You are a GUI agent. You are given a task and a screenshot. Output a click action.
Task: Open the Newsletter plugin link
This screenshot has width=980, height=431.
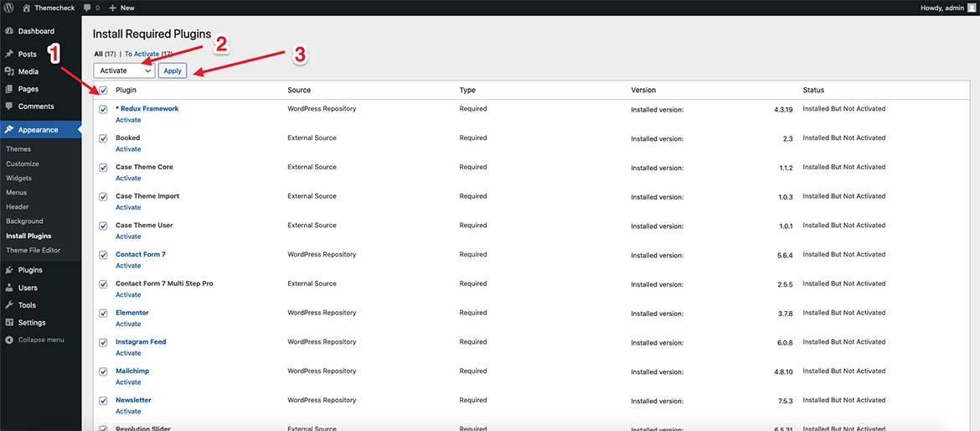133,400
